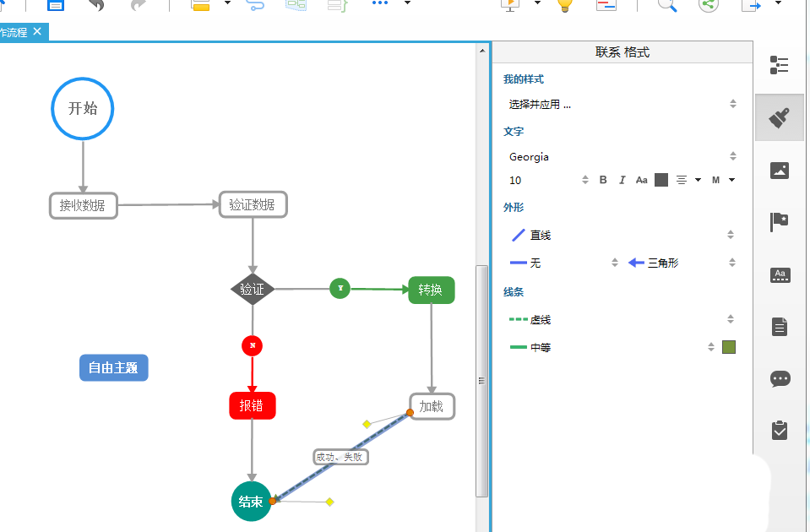Open the flag marker panel icon
810x532 pixels.
pos(779,222)
